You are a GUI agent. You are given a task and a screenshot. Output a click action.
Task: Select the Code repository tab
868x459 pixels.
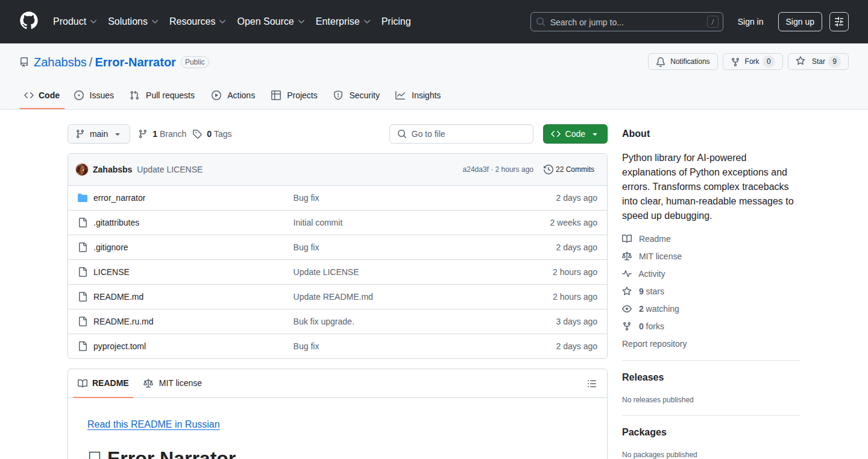(42, 95)
